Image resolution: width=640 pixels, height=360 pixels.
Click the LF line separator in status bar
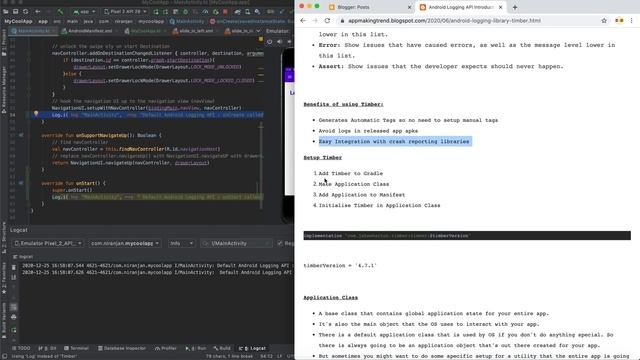[x=280, y=356]
